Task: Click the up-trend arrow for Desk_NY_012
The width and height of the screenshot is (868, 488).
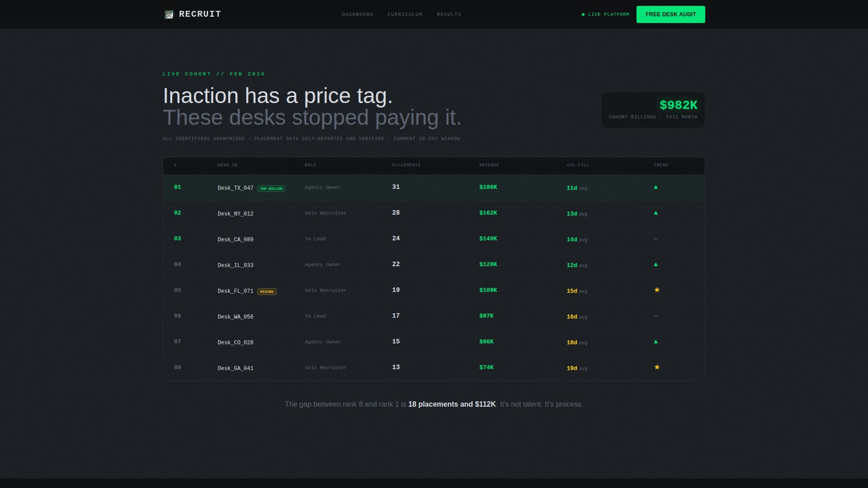Action: (x=656, y=213)
